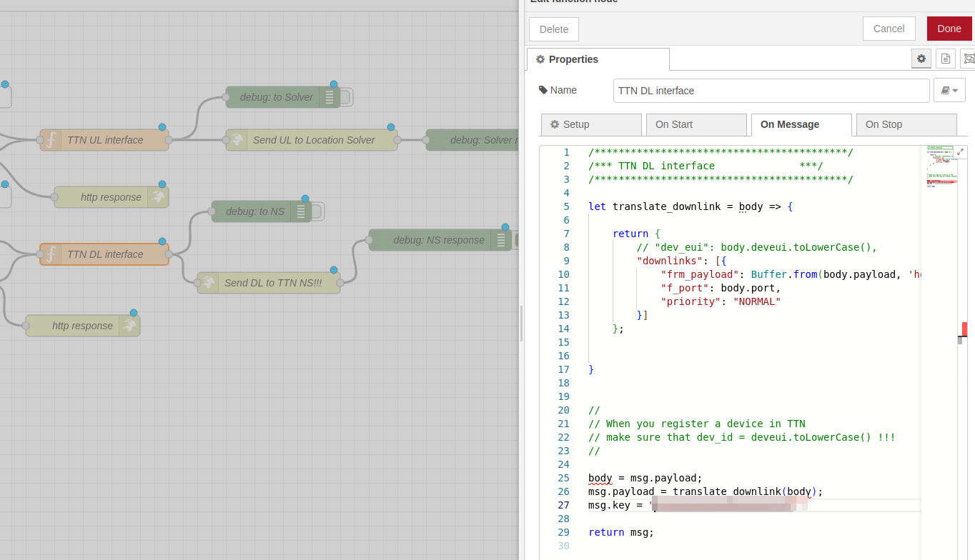The width and height of the screenshot is (975, 560).
Task: Click the 'body = msg.payload;' code line
Action: [645, 478]
